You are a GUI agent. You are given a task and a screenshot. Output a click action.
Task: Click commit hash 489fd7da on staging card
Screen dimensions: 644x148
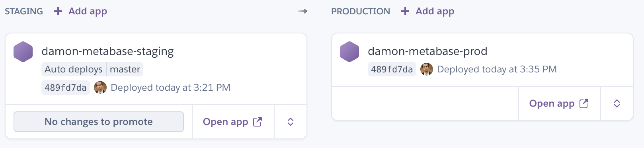(66, 88)
